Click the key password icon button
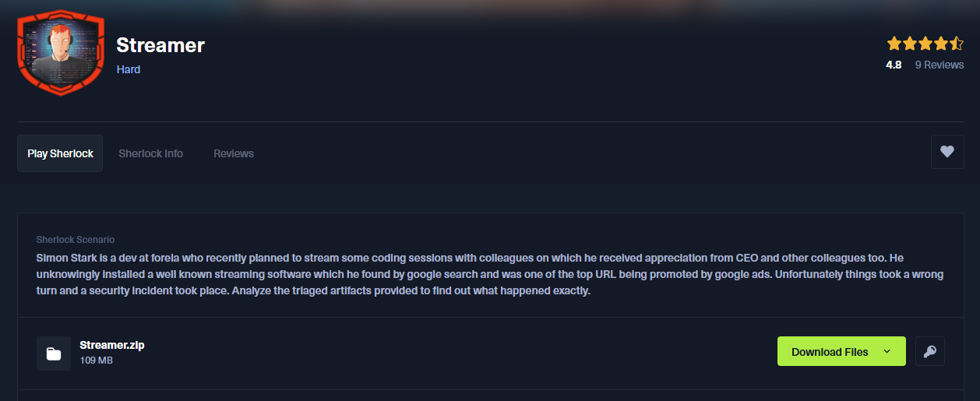 pyautogui.click(x=929, y=351)
